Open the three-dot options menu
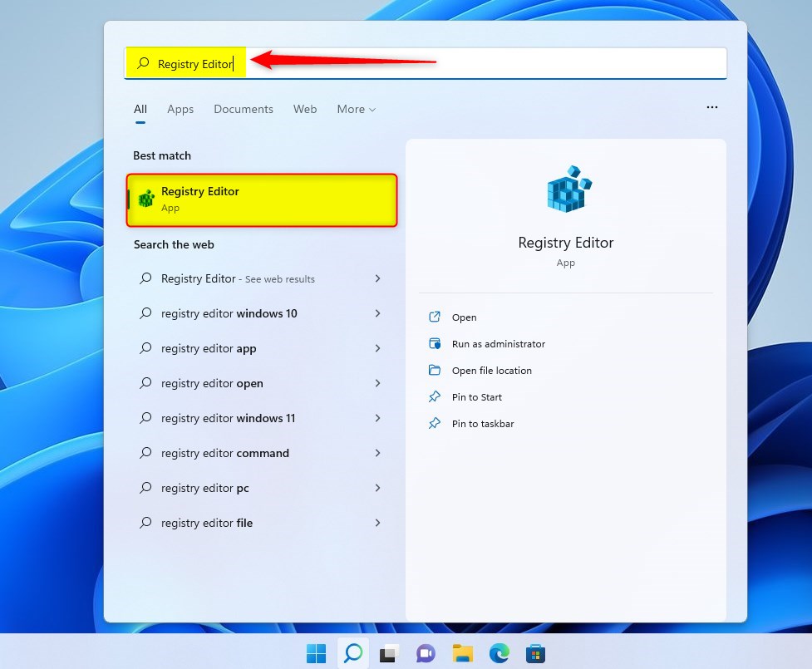The height and width of the screenshot is (669, 812). 712,107
